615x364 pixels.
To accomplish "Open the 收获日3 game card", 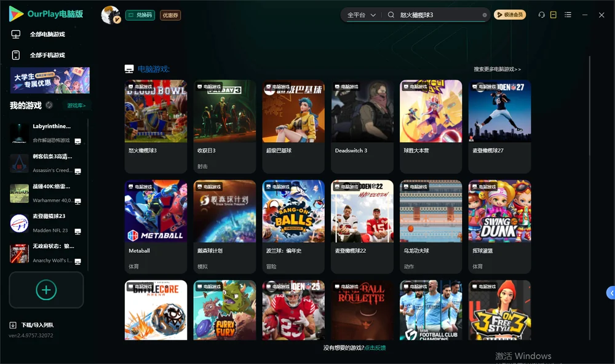I will pos(224,126).
